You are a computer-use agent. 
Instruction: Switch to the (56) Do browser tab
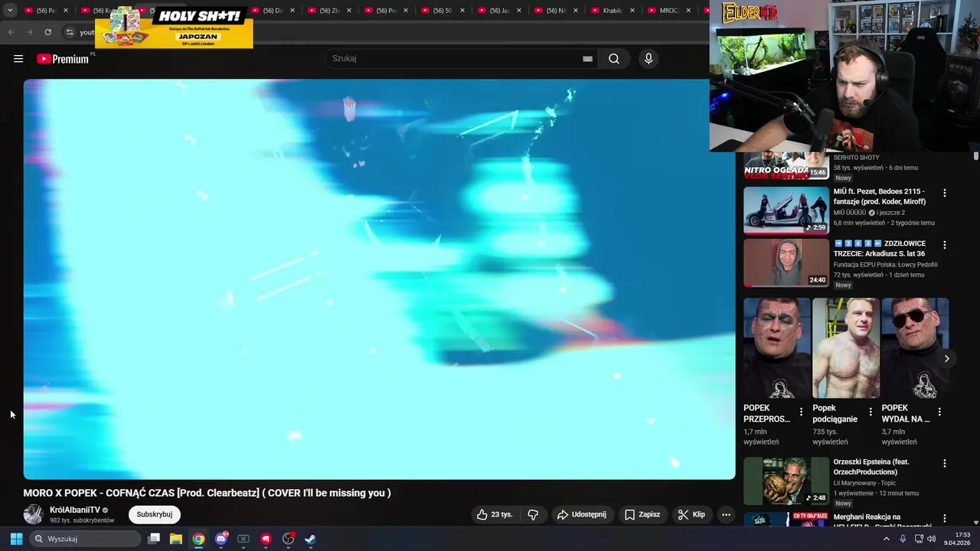273,11
